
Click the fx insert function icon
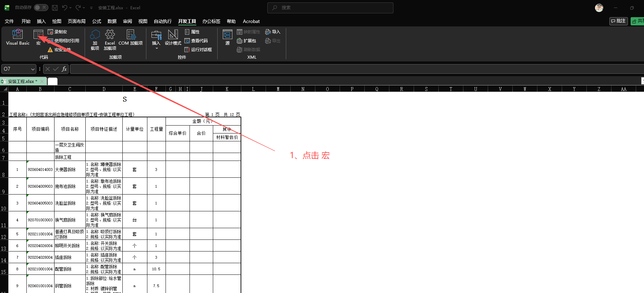click(64, 69)
